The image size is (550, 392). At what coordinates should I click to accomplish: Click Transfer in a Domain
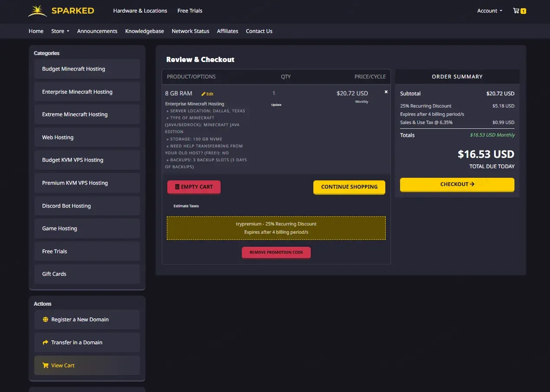[87, 343]
